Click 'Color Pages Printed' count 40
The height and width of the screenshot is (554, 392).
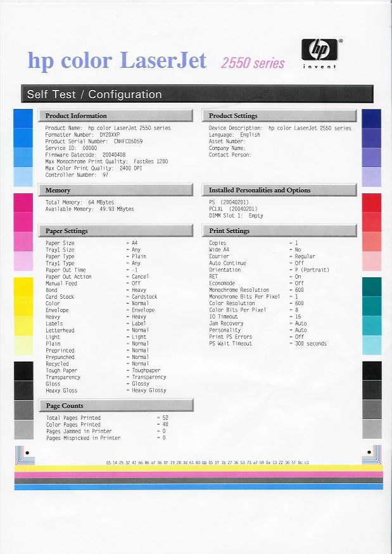tap(165, 425)
